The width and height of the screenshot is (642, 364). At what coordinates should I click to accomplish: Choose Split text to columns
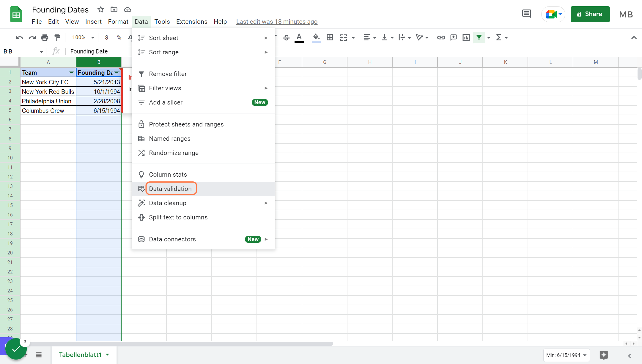coord(203,217)
